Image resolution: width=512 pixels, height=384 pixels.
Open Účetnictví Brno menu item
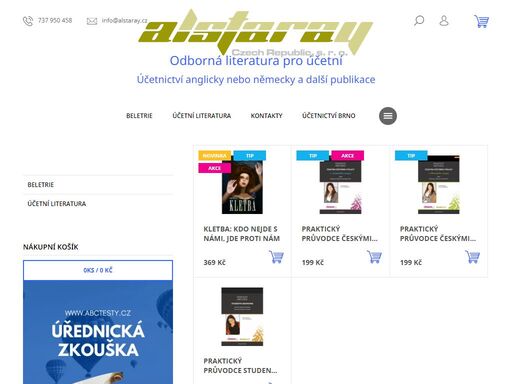329,116
